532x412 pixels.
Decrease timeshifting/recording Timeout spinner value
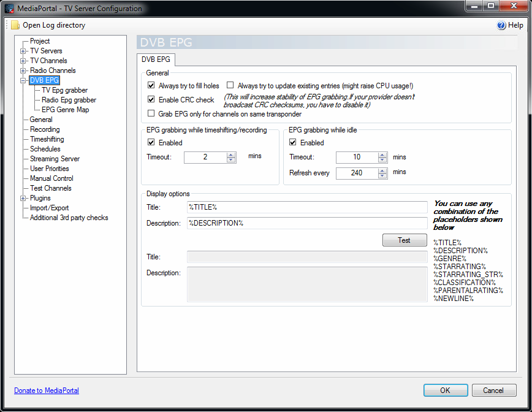(231, 160)
